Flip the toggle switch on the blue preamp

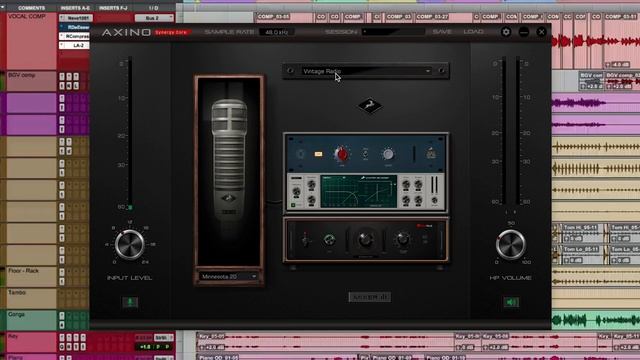click(365, 154)
